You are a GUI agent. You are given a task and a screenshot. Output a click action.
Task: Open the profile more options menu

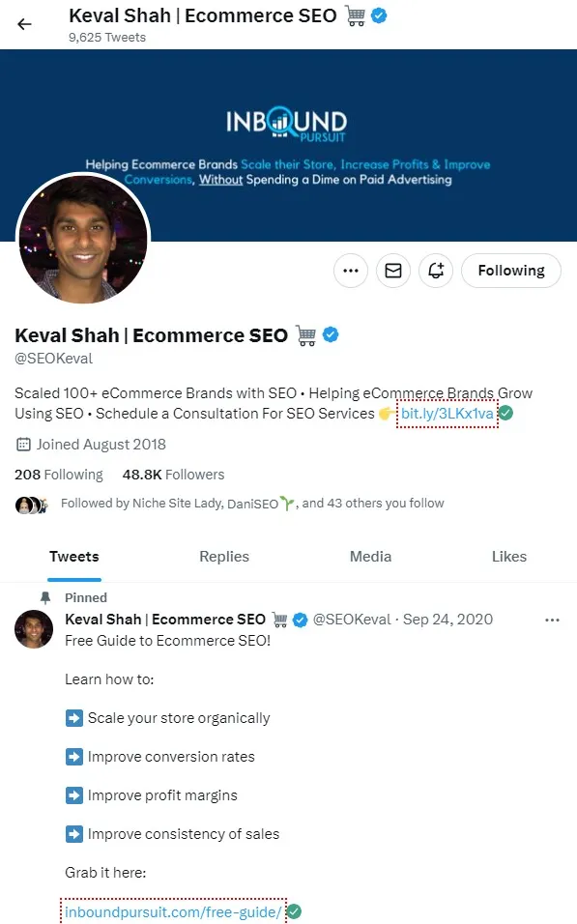[350, 271]
